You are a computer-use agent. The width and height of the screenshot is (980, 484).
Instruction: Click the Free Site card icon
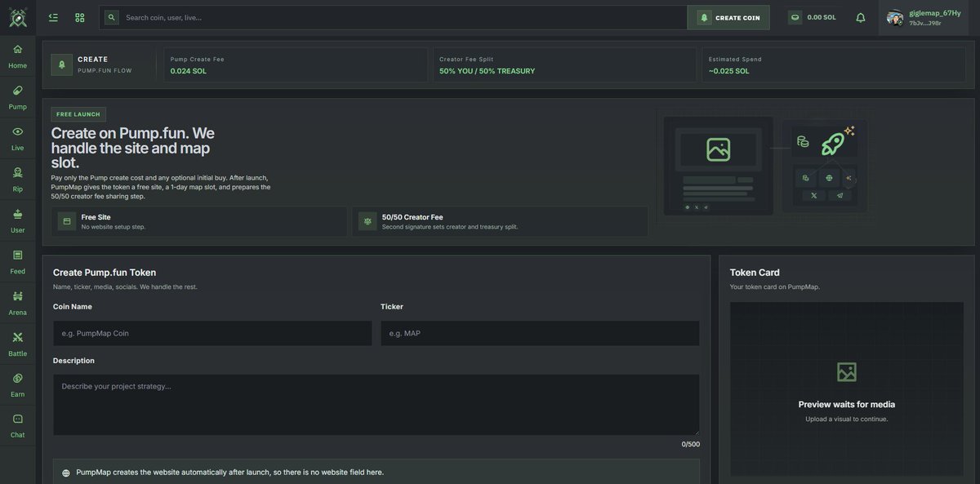click(x=67, y=221)
